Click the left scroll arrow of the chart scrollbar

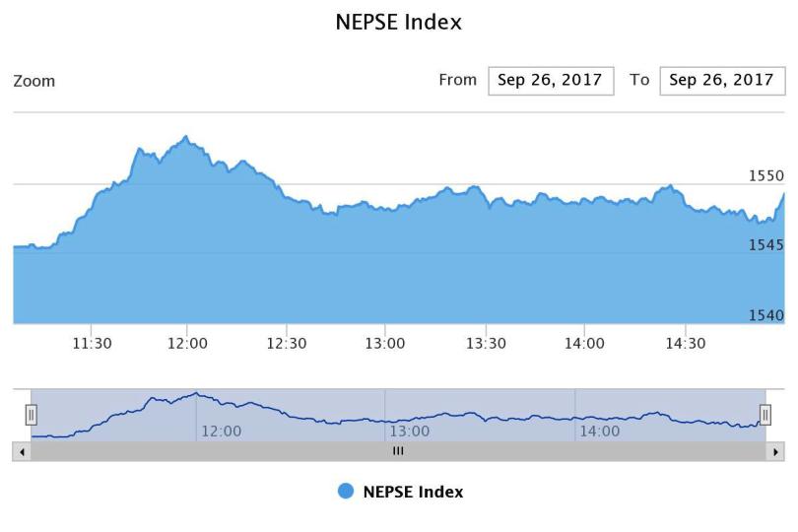click(23, 451)
